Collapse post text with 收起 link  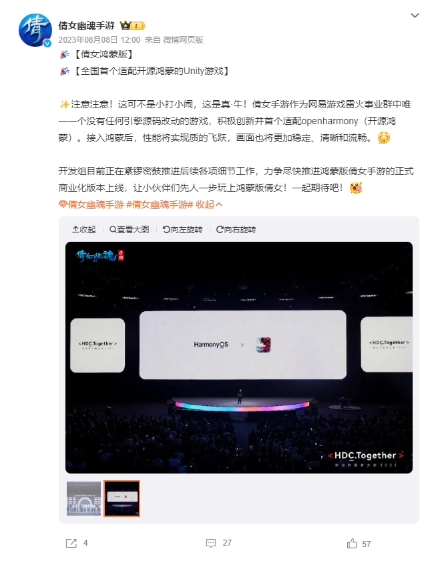tap(209, 205)
